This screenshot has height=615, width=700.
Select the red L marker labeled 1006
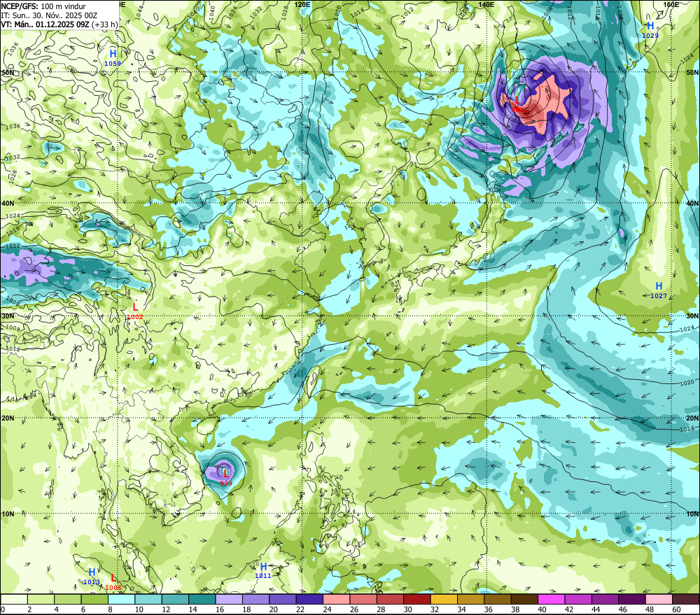pyautogui.click(x=113, y=579)
